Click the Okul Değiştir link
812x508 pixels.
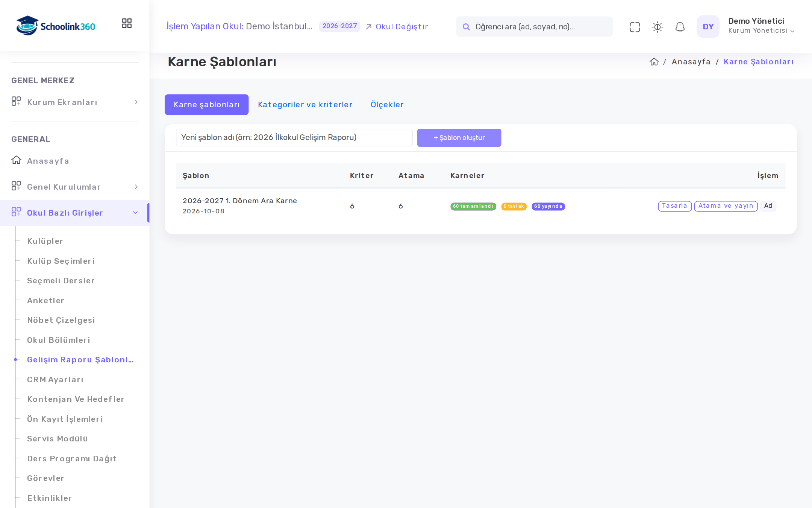(x=397, y=27)
